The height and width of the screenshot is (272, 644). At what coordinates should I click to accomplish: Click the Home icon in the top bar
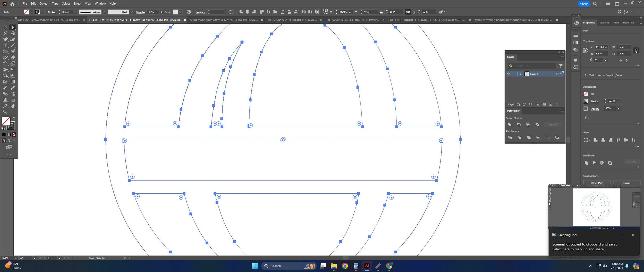[12, 4]
